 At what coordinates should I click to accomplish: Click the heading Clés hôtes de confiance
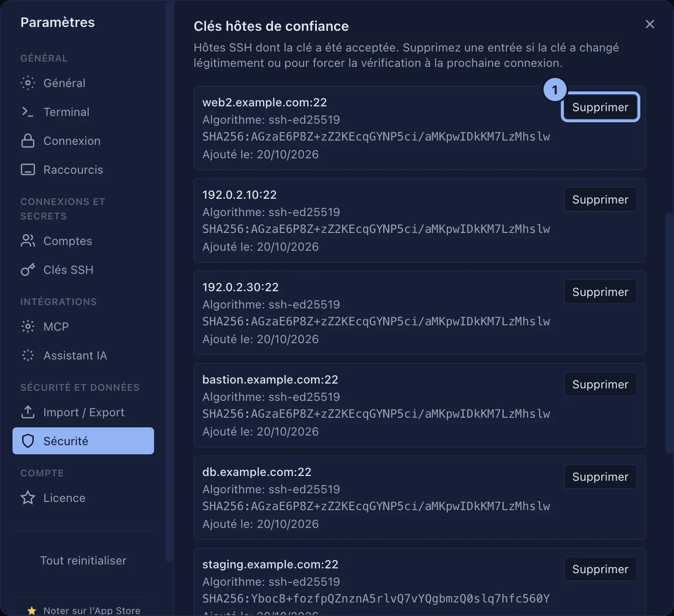tap(271, 26)
